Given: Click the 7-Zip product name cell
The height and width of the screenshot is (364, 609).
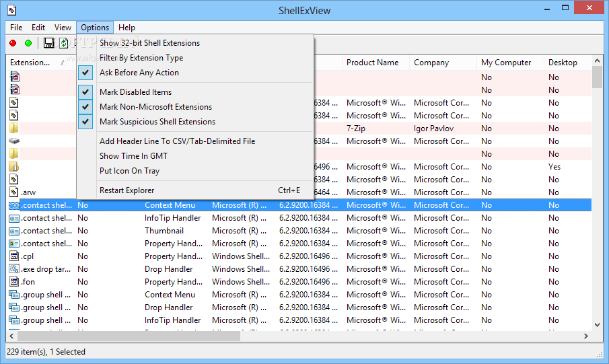Looking at the screenshot, I should coord(356,129).
